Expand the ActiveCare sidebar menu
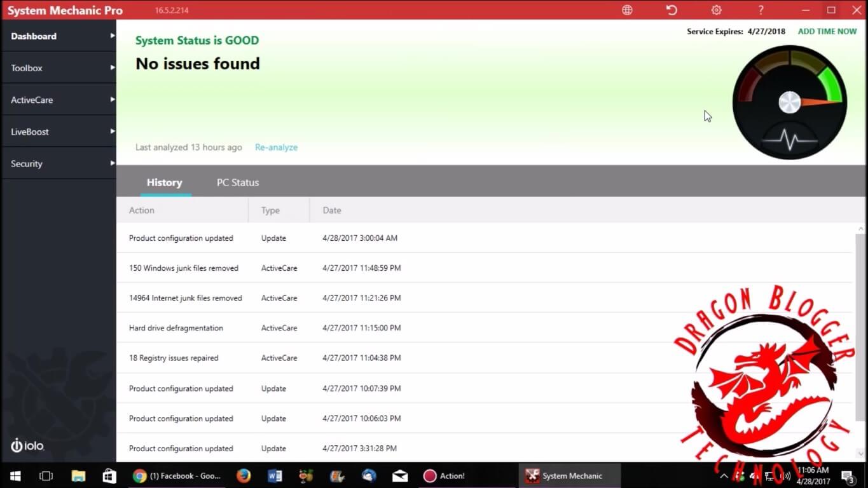Image resolution: width=868 pixels, height=488 pixels. pyautogui.click(x=59, y=100)
